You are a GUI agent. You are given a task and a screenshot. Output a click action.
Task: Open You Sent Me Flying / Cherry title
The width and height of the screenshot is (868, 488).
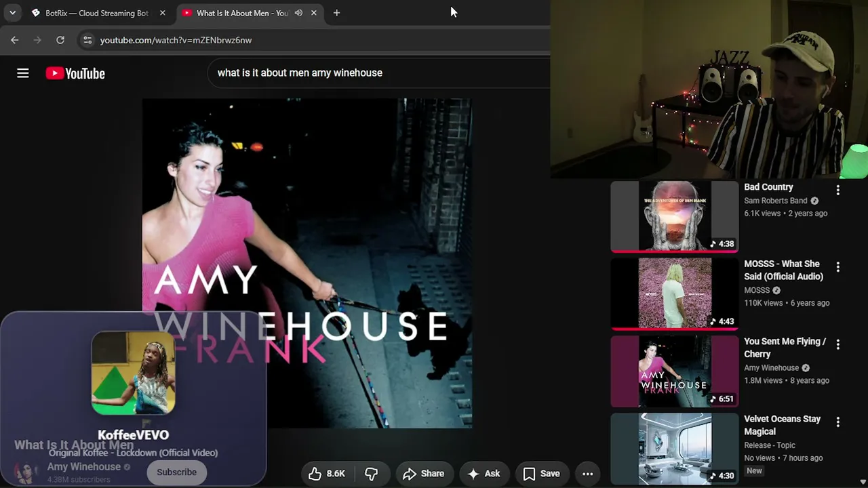785,348
